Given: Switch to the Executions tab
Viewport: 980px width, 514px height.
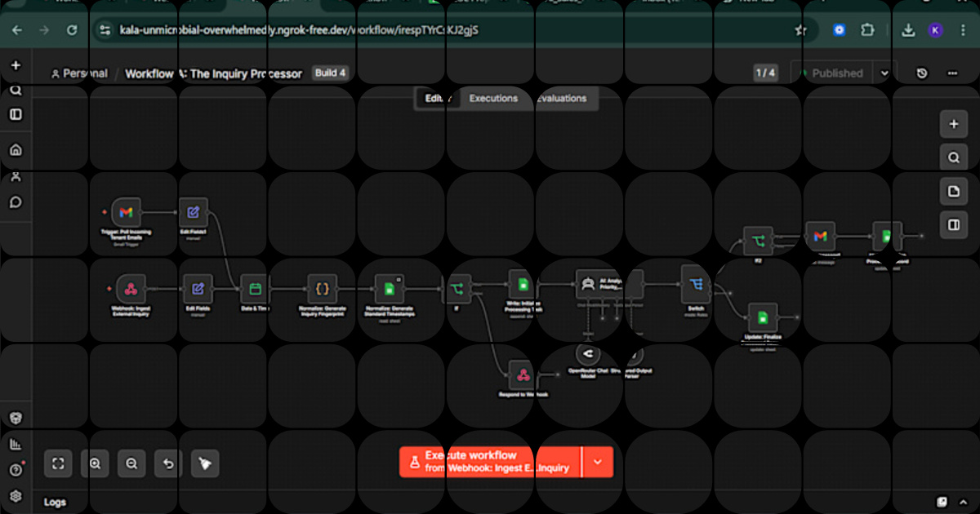Looking at the screenshot, I should pos(493,99).
